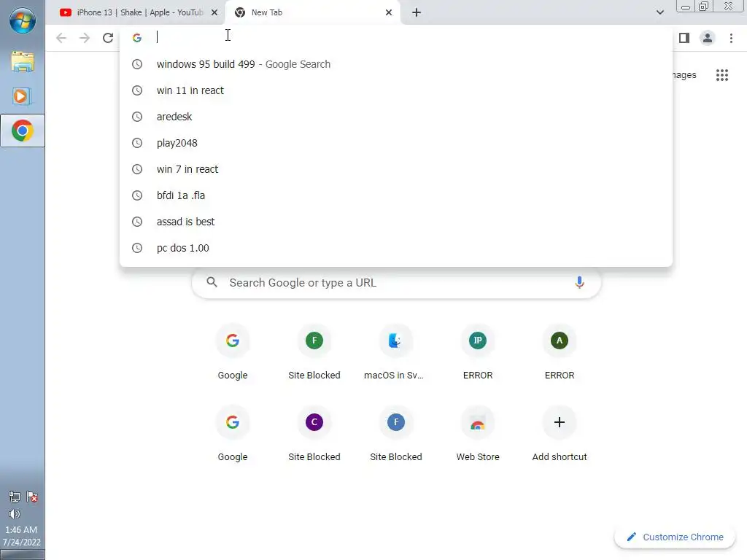
Task: Choose the 'bfdi 1a .fla' suggestion
Action: [x=396, y=195]
